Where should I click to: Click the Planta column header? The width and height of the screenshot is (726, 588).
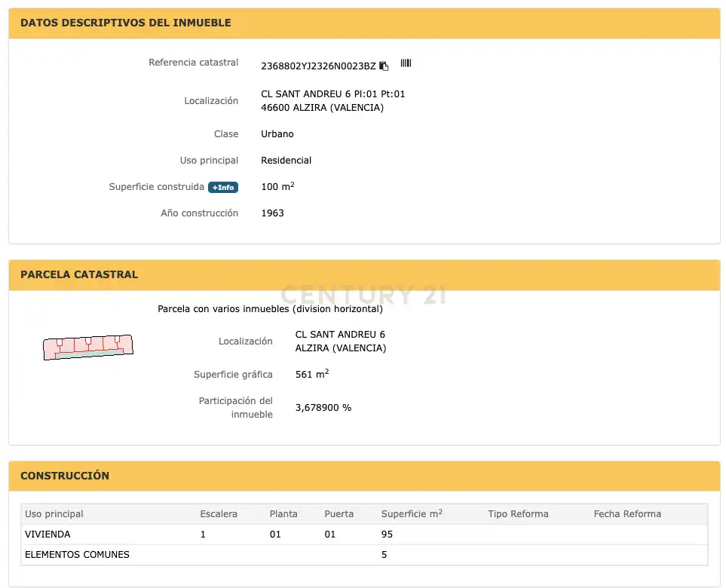click(x=283, y=514)
